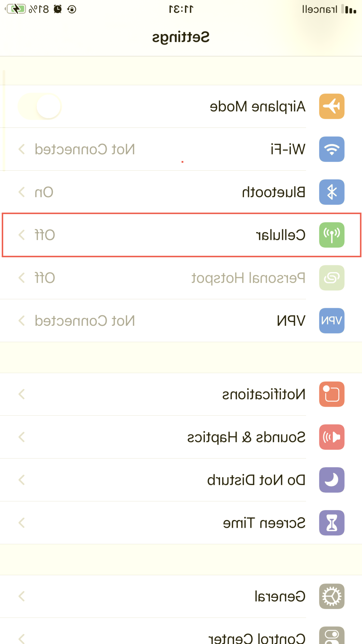The image size is (362, 644).
Task: Open the VPN settings row label
Action: pos(291,320)
